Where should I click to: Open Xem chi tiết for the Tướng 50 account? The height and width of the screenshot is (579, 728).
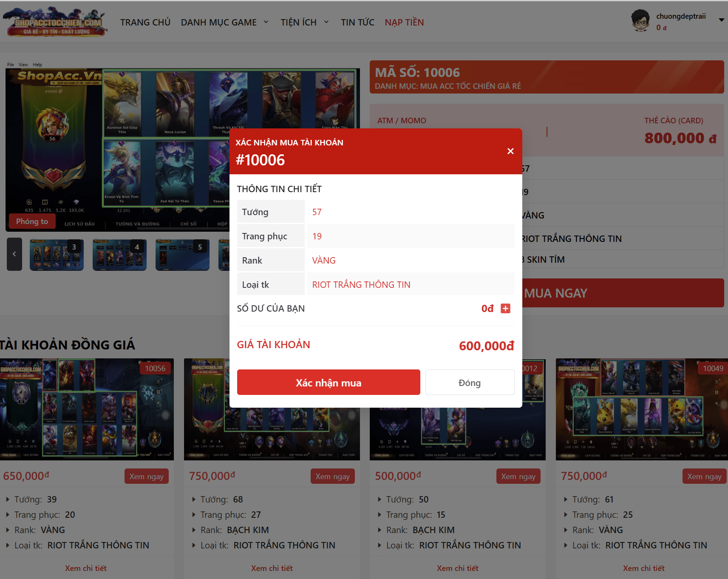[x=458, y=568]
